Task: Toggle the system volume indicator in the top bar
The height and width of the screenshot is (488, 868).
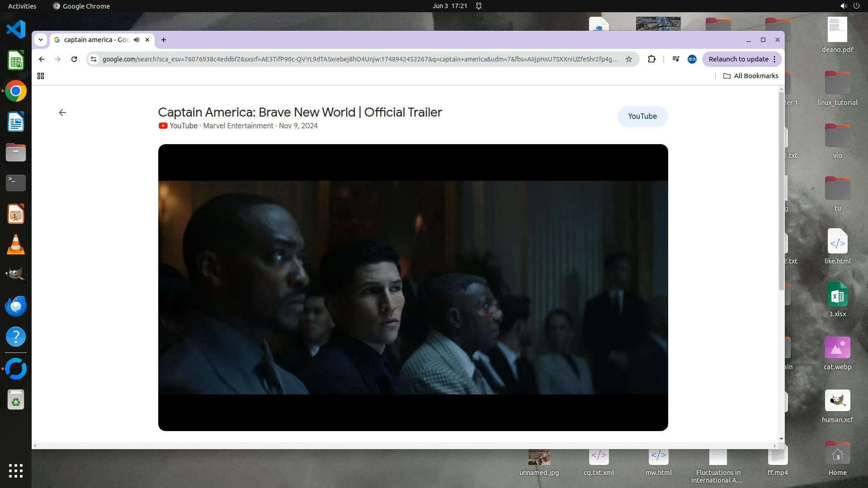Action: tap(843, 6)
